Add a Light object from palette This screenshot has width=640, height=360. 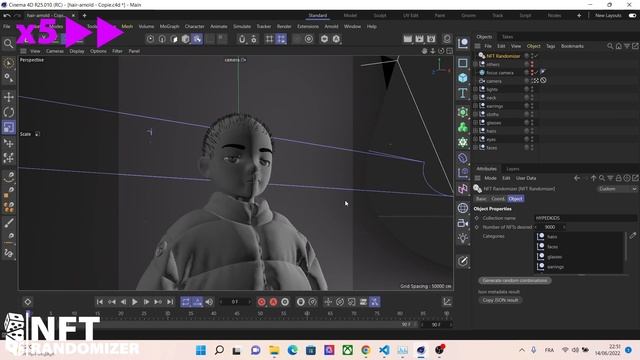(462, 238)
